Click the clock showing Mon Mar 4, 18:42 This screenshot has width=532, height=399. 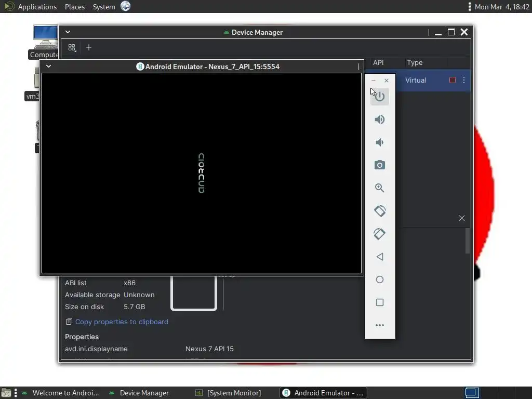pos(502,7)
